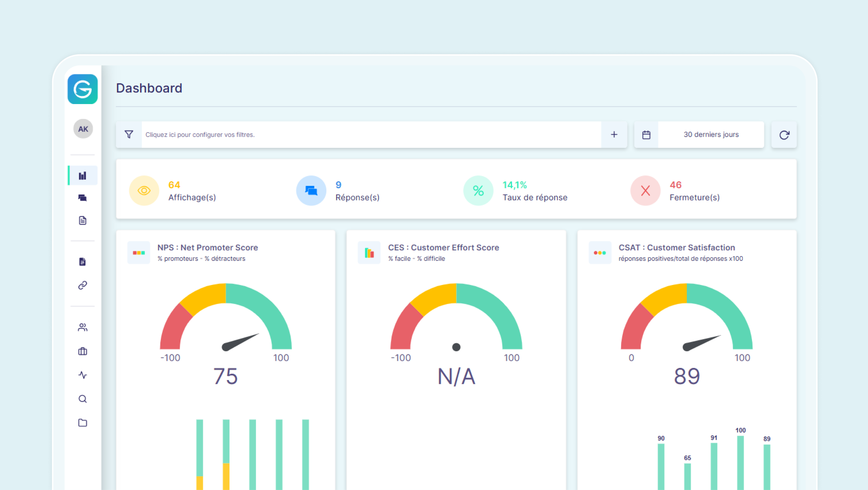Click the yellow eye Affichage(s) icon
The height and width of the screenshot is (490, 868).
(x=144, y=191)
